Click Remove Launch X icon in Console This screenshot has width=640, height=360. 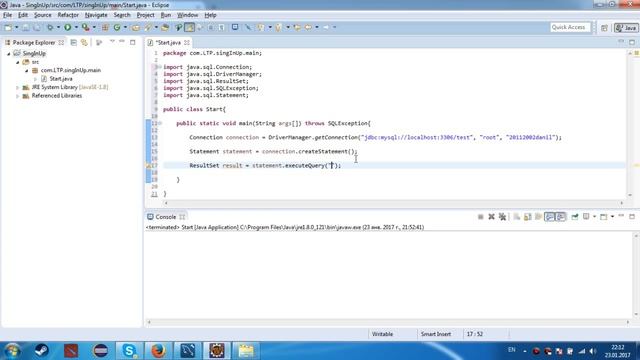click(491, 217)
